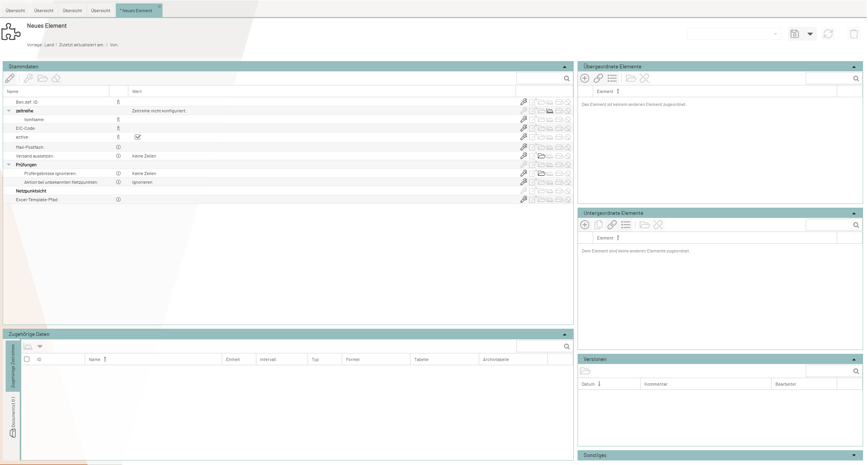This screenshot has width=868, height=465.
Task: Click link chain icon in Untergeordnete Elemente
Action: 612,225
